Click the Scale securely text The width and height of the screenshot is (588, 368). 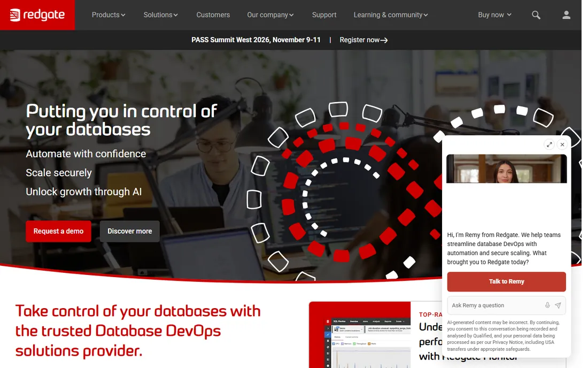coord(59,173)
